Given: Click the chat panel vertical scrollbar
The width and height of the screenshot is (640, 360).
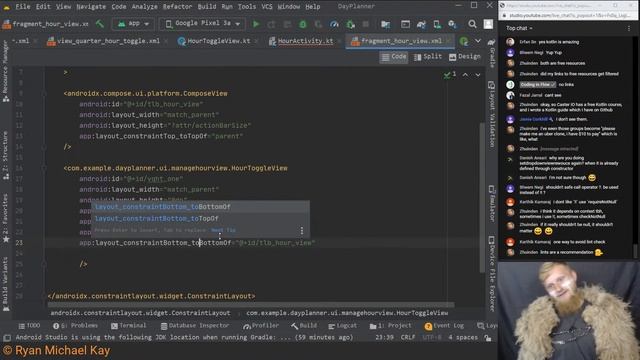Looking at the screenshot, I should [635, 251].
